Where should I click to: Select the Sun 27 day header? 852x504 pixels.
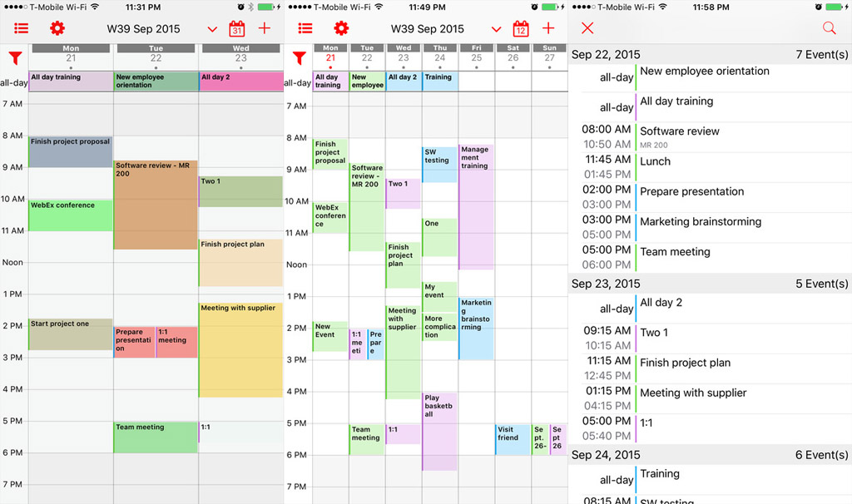tap(549, 55)
